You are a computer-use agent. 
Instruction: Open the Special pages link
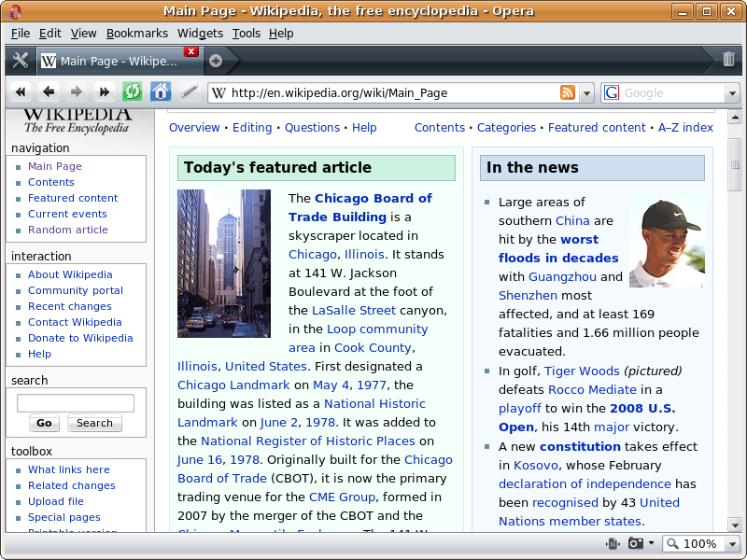(x=64, y=517)
